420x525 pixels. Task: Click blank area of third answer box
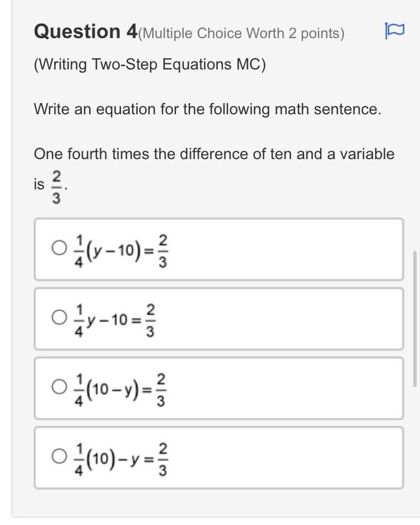point(284,388)
